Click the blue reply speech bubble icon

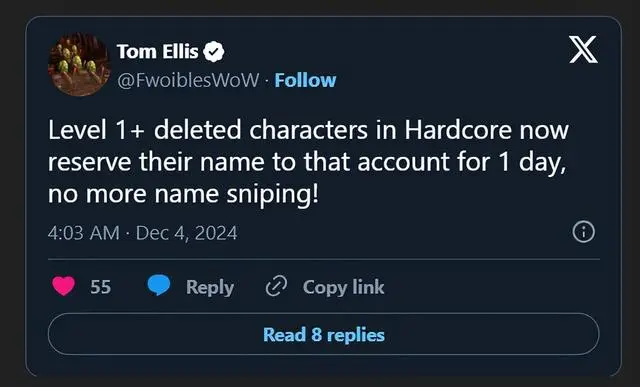click(x=159, y=285)
